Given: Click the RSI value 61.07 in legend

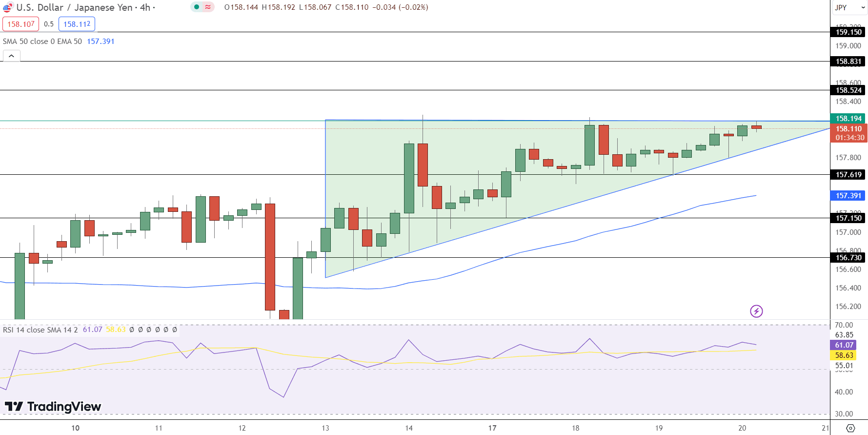Looking at the screenshot, I should [x=93, y=330].
